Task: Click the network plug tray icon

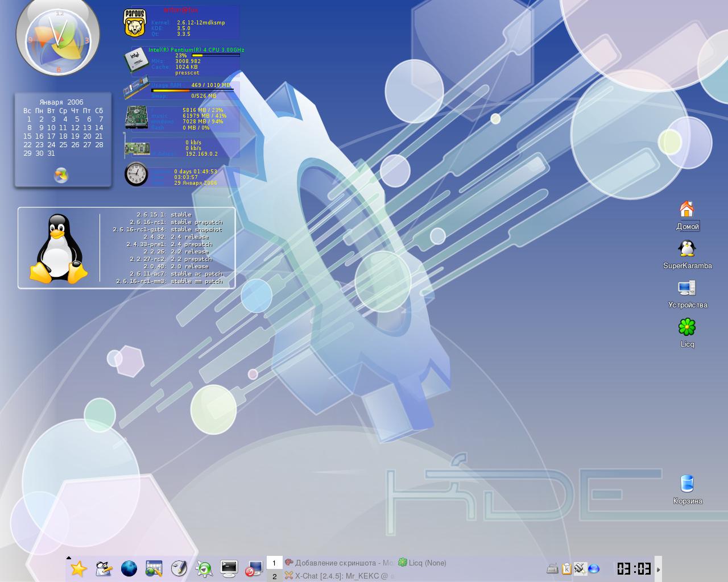Action: point(580,568)
